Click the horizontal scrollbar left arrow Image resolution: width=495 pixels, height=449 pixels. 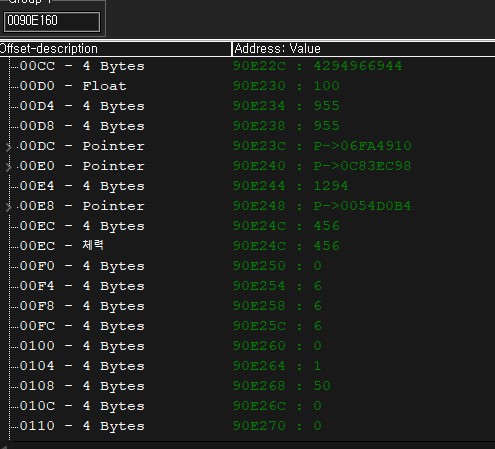pyautogui.click(x=4, y=446)
